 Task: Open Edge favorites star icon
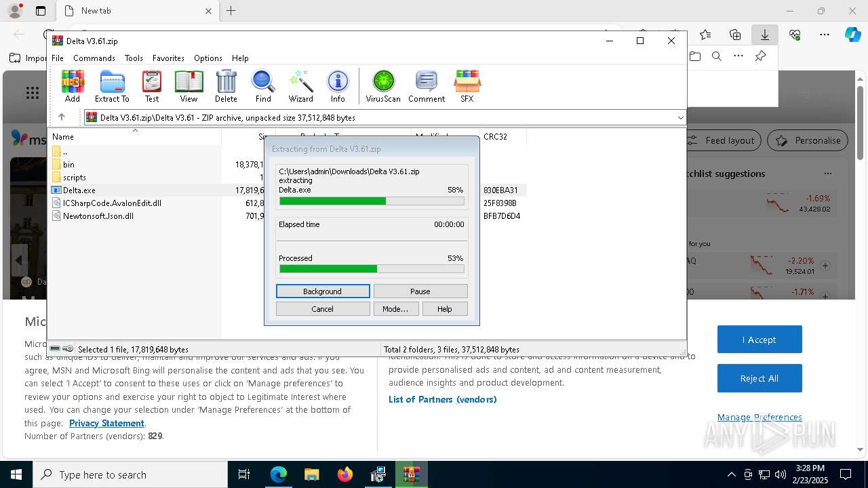pyautogui.click(x=705, y=35)
